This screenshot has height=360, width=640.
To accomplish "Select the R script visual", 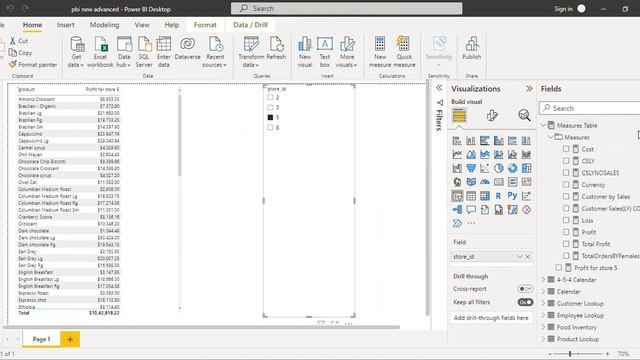I will point(499,196).
